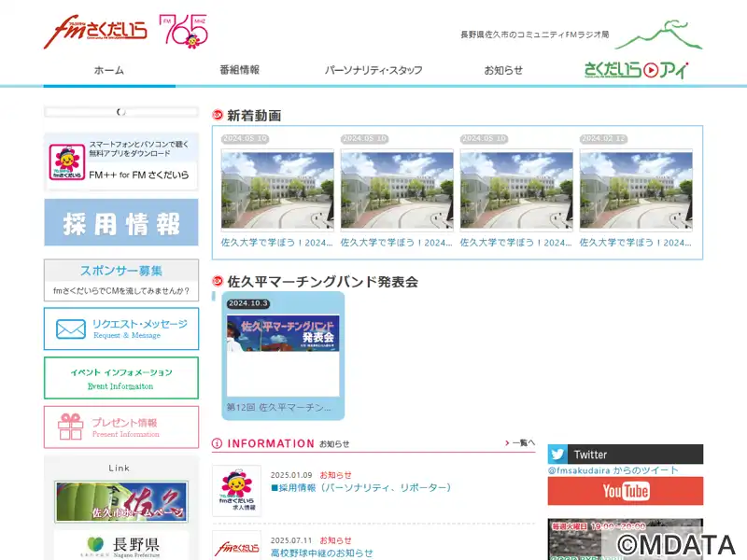Open the first 佐久大学で学ぼう video thumbnail

point(277,190)
